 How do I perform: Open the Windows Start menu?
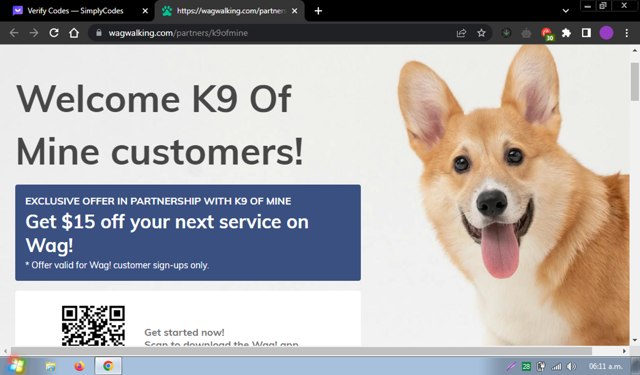point(16,366)
